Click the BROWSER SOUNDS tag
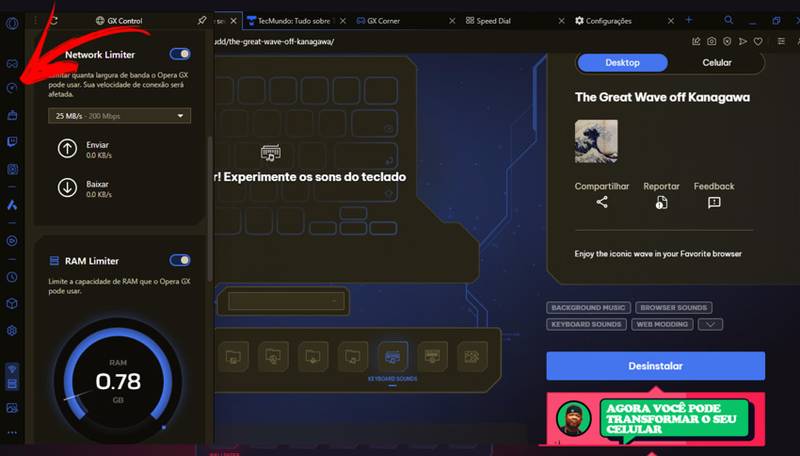 click(673, 308)
